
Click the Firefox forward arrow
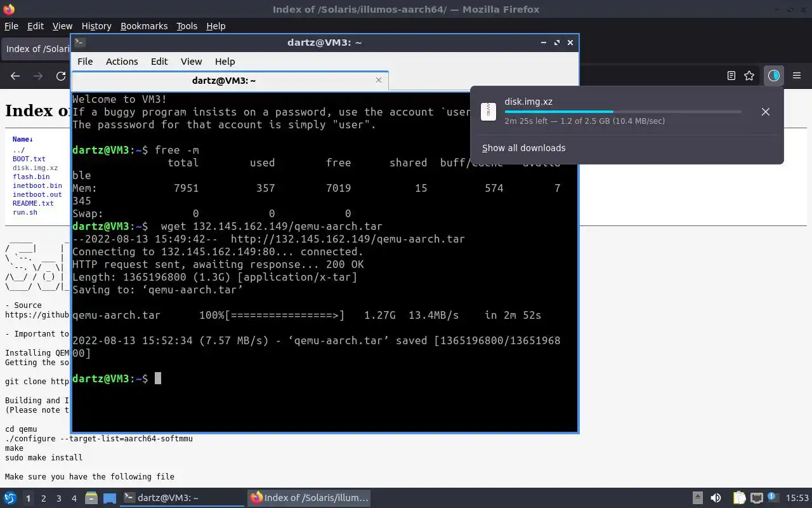[38, 76]
